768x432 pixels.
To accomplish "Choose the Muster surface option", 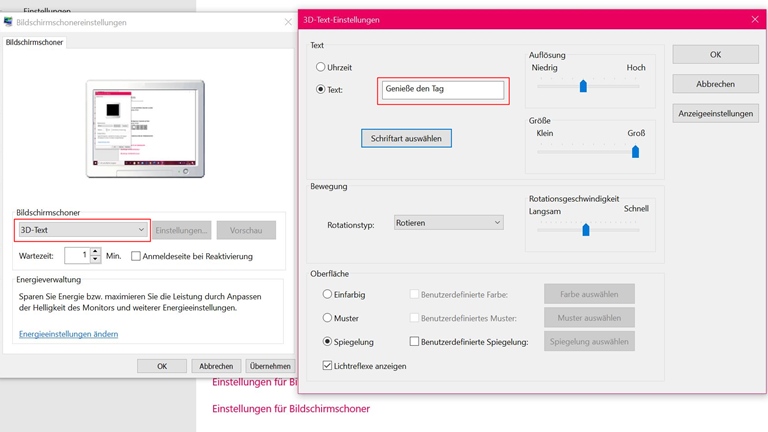I will 327,318.
